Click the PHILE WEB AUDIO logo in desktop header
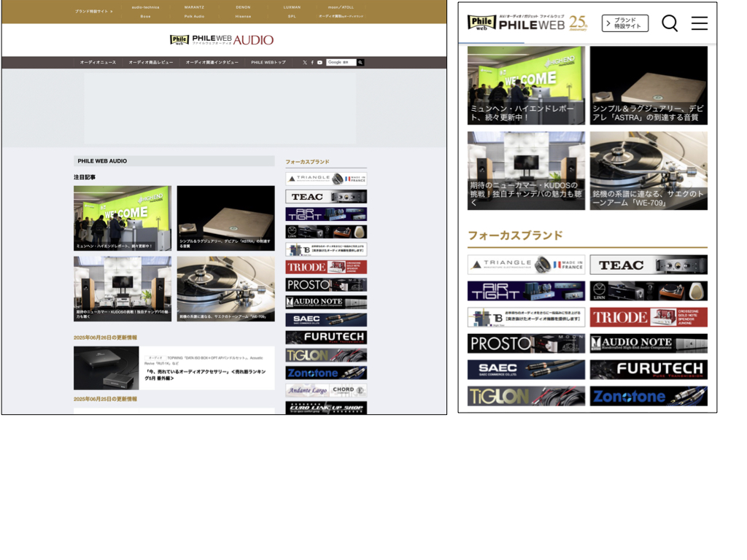Screen dimensions: 747x560 [x=222, y=40]
